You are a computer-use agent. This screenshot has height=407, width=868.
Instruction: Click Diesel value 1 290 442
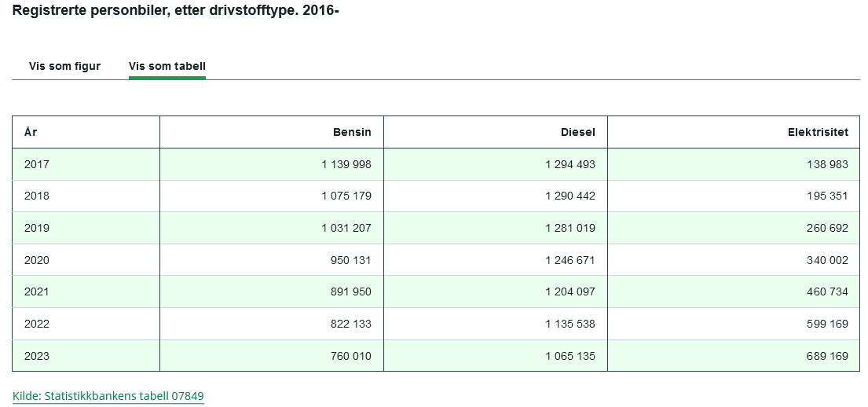pos(570,196)
